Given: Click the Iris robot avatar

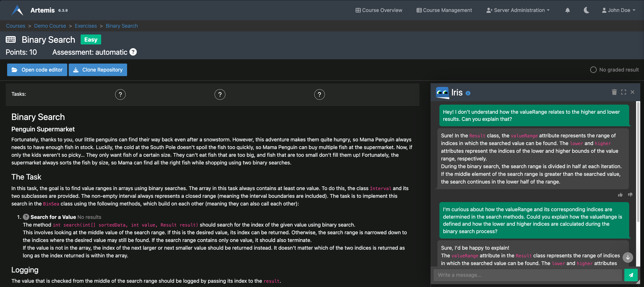Looking at the screenshot, I should (x=443, y=93).
